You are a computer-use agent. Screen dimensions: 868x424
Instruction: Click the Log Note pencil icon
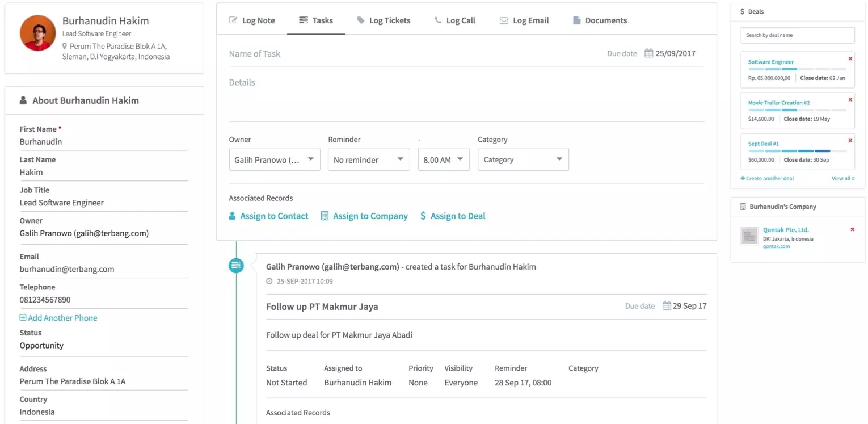[233, 20]
